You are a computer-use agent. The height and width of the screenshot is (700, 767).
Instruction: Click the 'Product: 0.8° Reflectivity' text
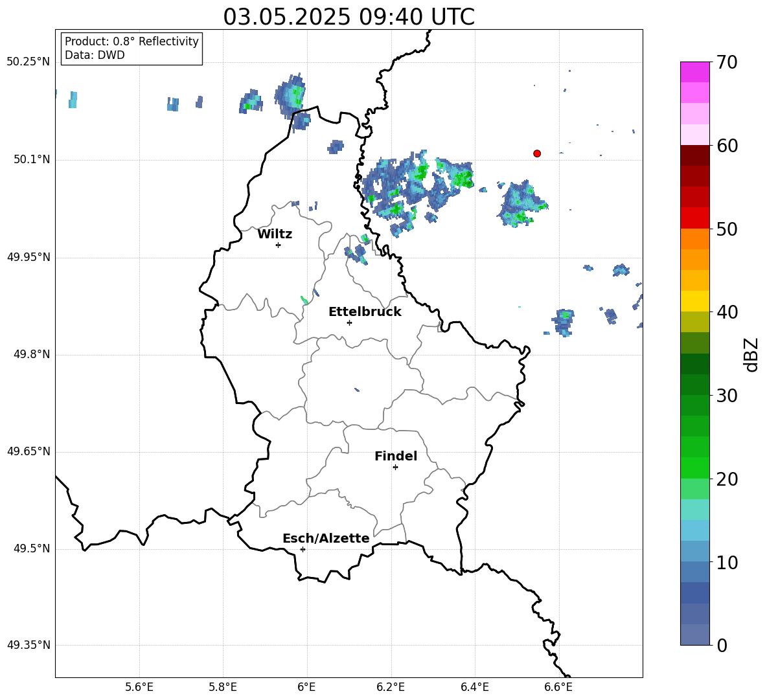(132, 41)
